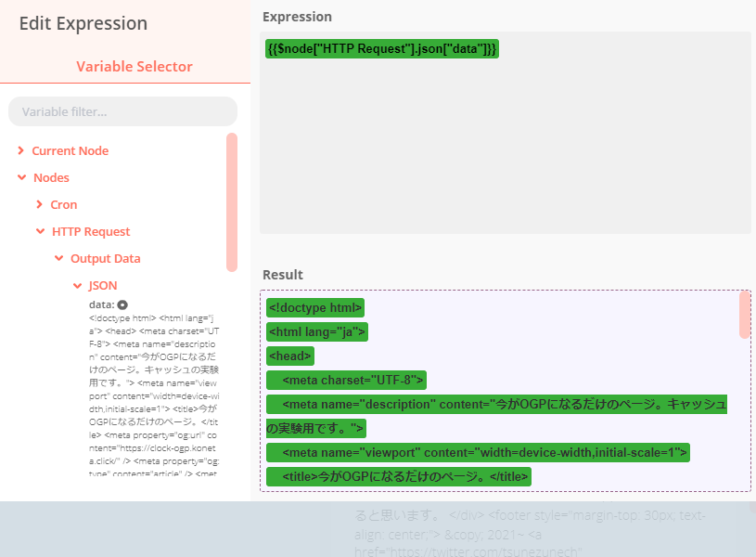Image resolution: width=756 pixels, height=557 pixels.
Task: Click the green HTTP Request expression token
Action: tap(381, 48)
